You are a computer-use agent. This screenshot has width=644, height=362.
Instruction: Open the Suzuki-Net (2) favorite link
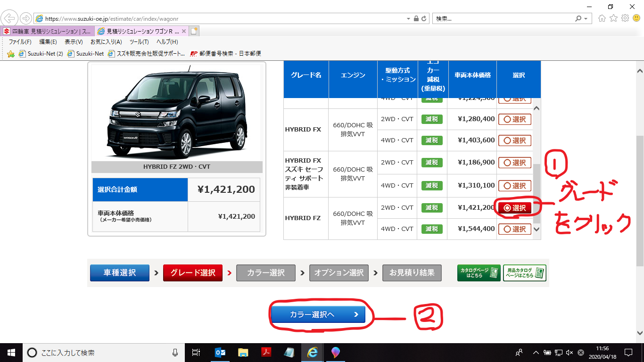[x=41, y=54]
